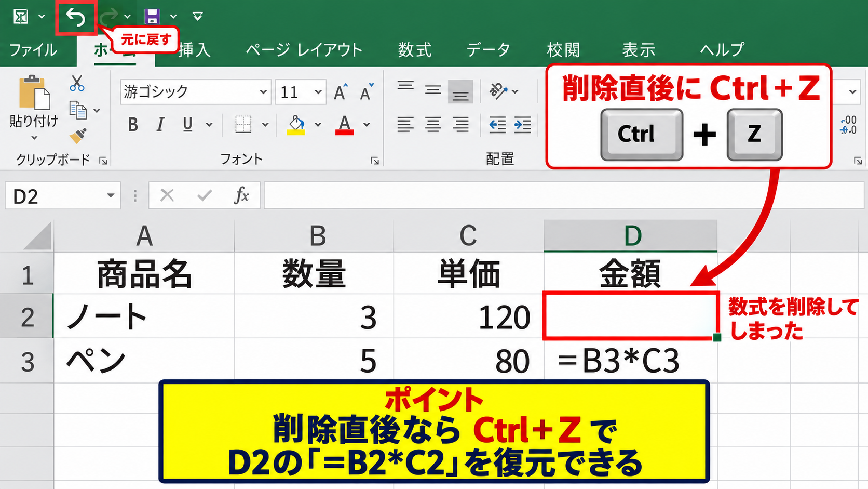Open the font color dropdown arrow
Screen dimensions: 868x489
click(367, 125)
